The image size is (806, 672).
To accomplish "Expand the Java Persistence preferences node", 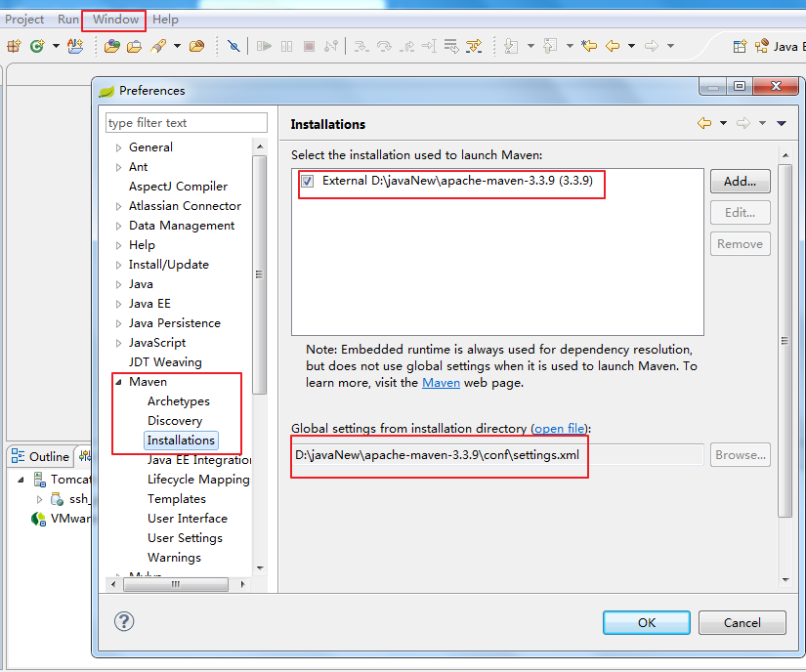I will (119, 323).
